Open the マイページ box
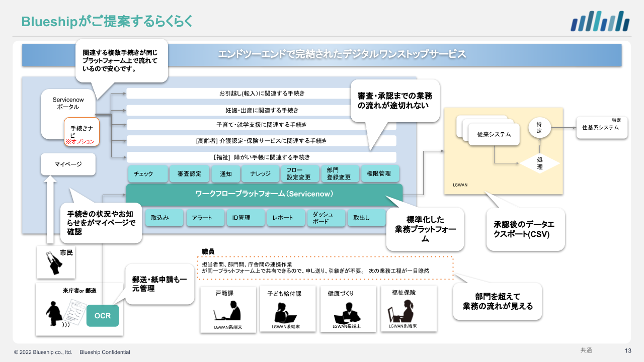The width and height of the screenshot is (644, 362). (68, 164)
